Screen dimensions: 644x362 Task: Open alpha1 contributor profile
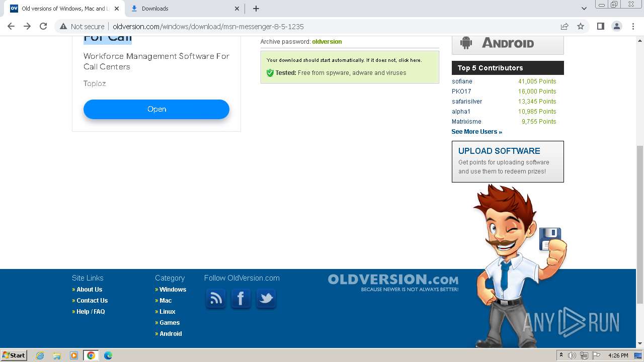coord(461,112)
